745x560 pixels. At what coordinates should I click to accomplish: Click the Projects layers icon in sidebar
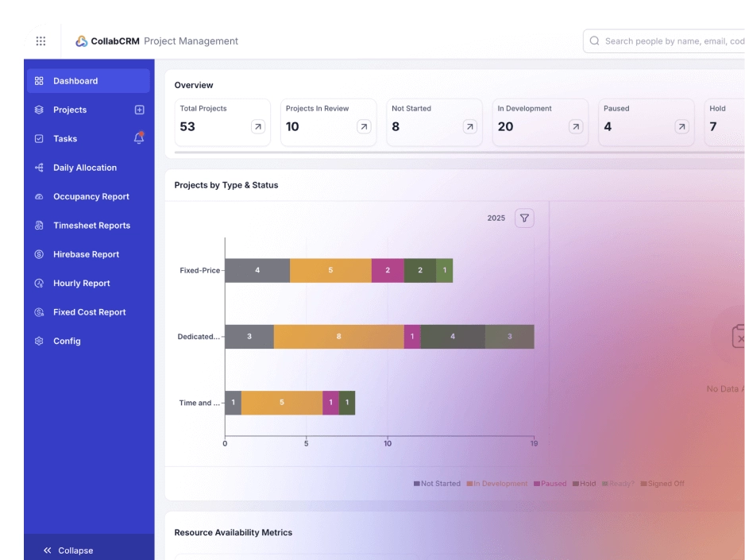38,110
